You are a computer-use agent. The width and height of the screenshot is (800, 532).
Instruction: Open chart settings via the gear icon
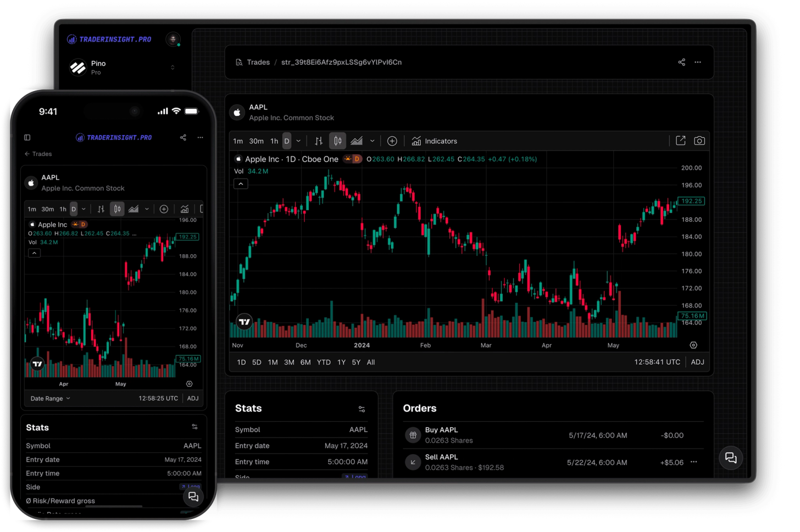pyautogui.click(x=693, y=345)
